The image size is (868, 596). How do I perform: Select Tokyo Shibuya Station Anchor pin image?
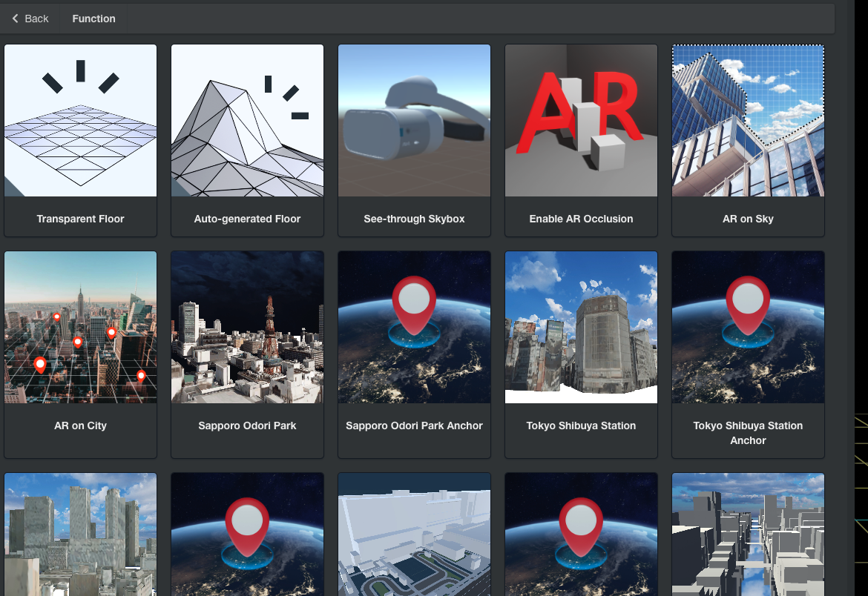coord(748,328)
